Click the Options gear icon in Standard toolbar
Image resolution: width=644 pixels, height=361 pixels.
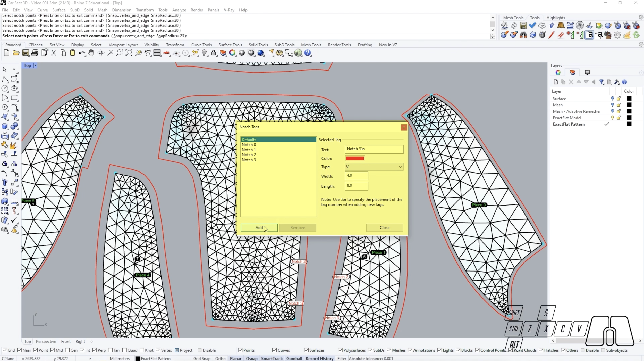[279, 53]
